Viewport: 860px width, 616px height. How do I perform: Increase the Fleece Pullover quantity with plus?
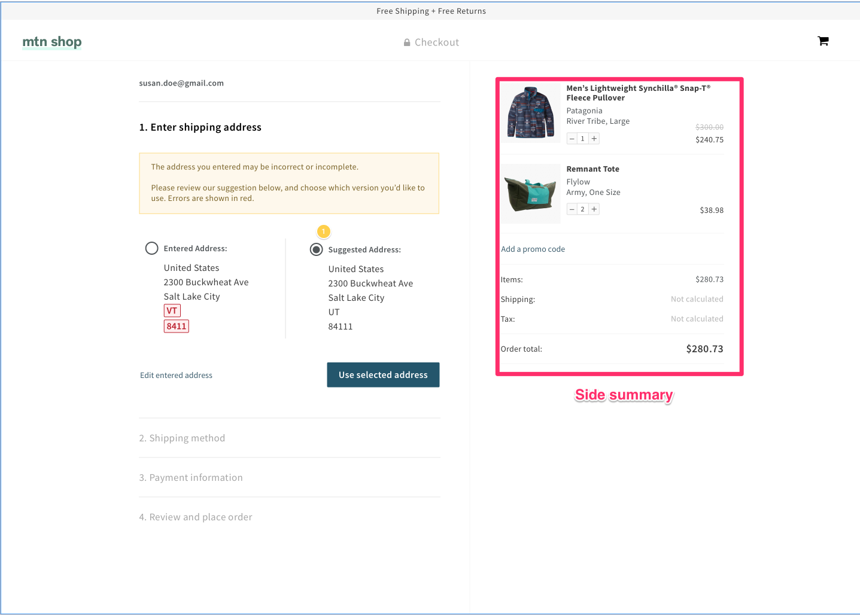click(593, 138)
